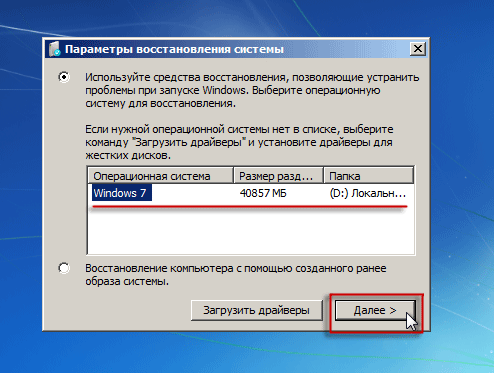Select the Windows 7 row
The image size is (494, 373).
pyautogui.click(x=251, y=193)
